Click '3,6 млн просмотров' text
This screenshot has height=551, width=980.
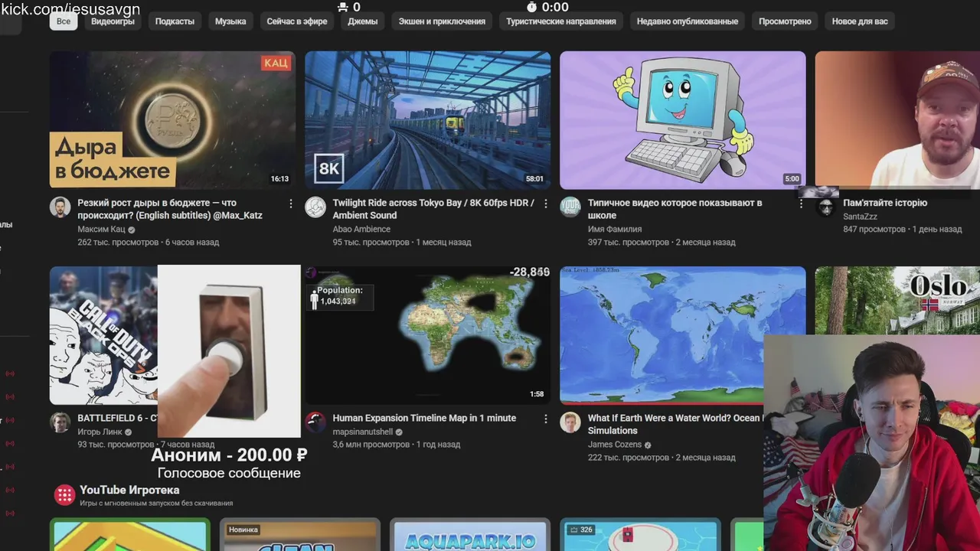(x=371, y=444)
